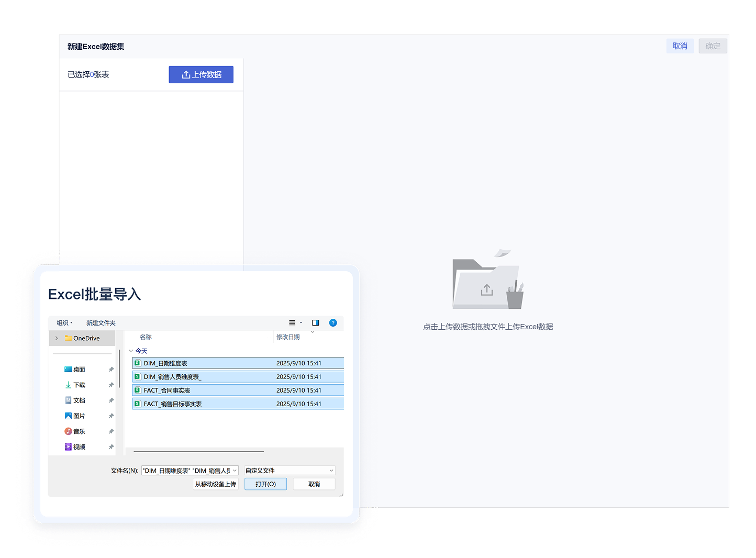Click the pin icon next to 音乐
756x558 pixels.
pyautogui.click(x=111, y=431)
